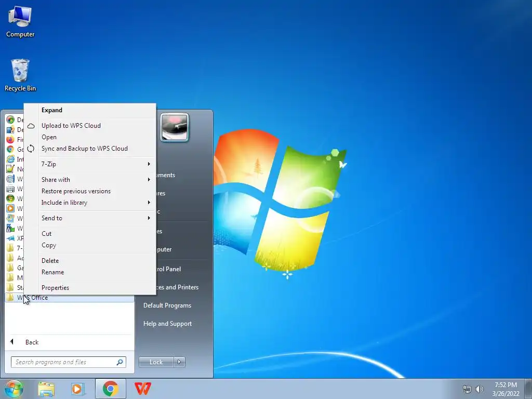Click Windows Media Center icon in programs list
Screen dimensions: 532x399
[x=10, y=198]
